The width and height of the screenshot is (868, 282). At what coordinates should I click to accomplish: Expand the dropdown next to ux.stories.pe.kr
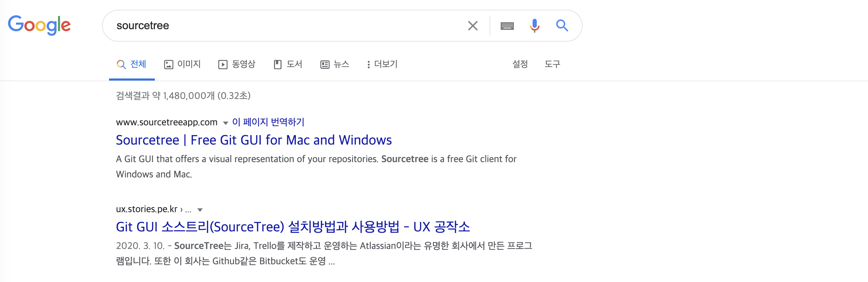tap(200, 209)
